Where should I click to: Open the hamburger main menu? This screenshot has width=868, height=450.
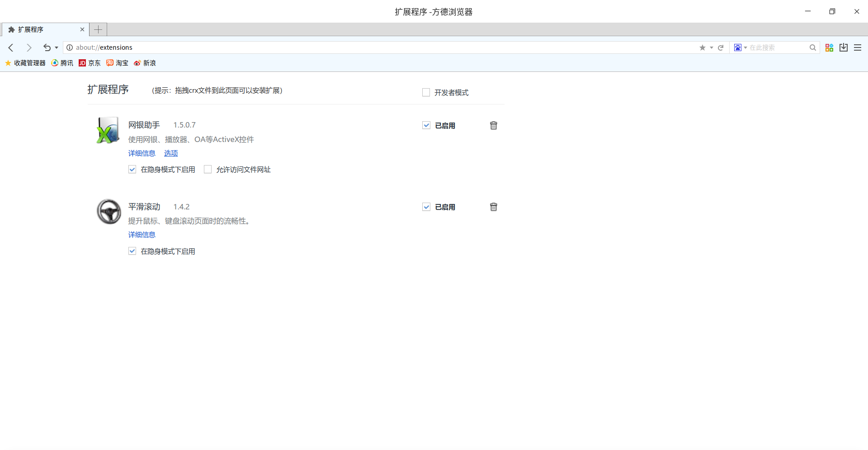(858, 47)
